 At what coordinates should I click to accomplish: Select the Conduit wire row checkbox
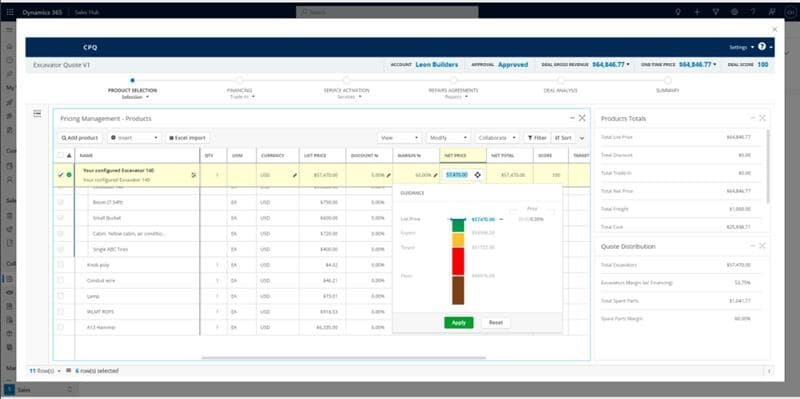(x=61, y=280)
